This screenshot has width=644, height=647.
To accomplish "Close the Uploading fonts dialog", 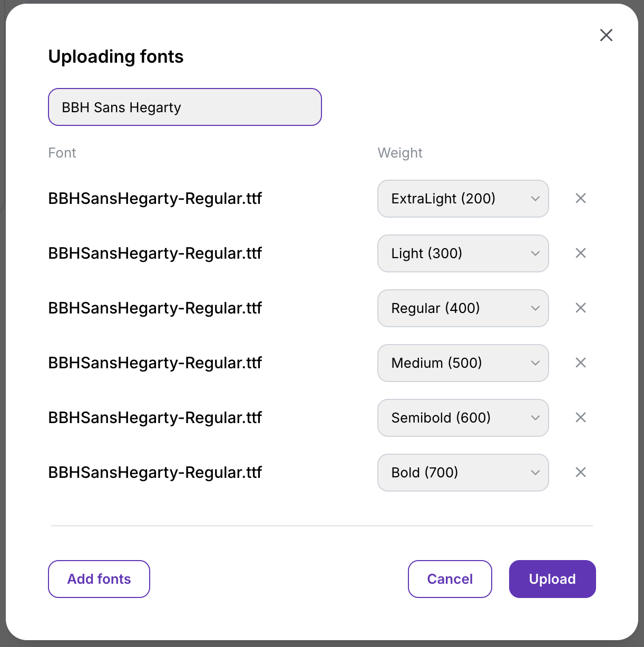I will [x=606, y=35].
